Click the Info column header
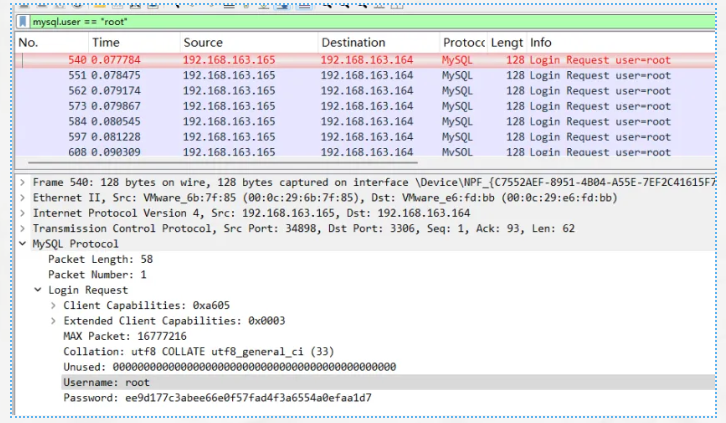Viewport: 726px width, 423px height. [541, 43]
